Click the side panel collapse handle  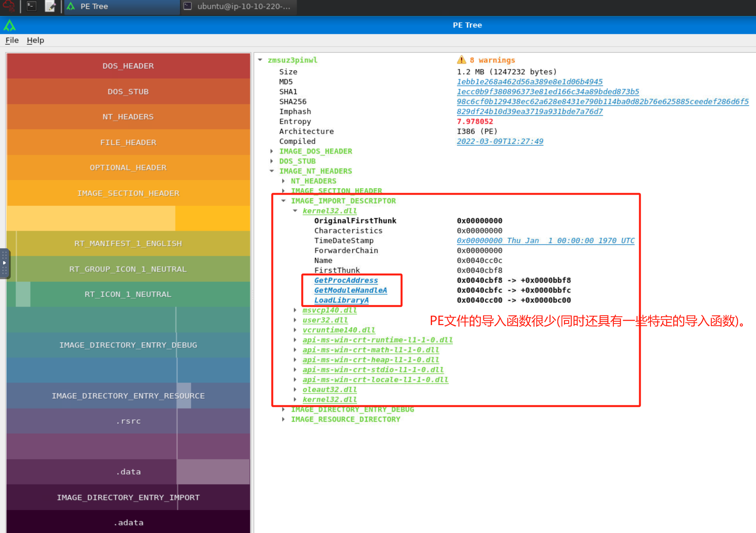[x=4, y=263]
